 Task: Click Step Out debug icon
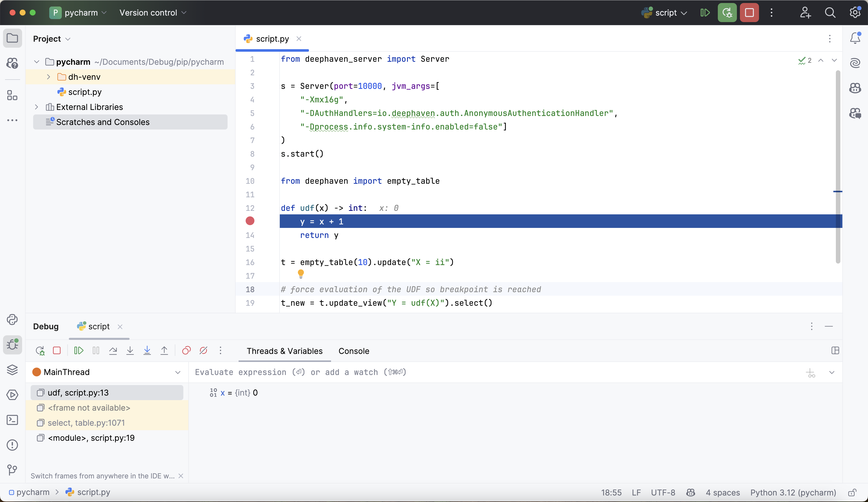(x=164, y=350)
